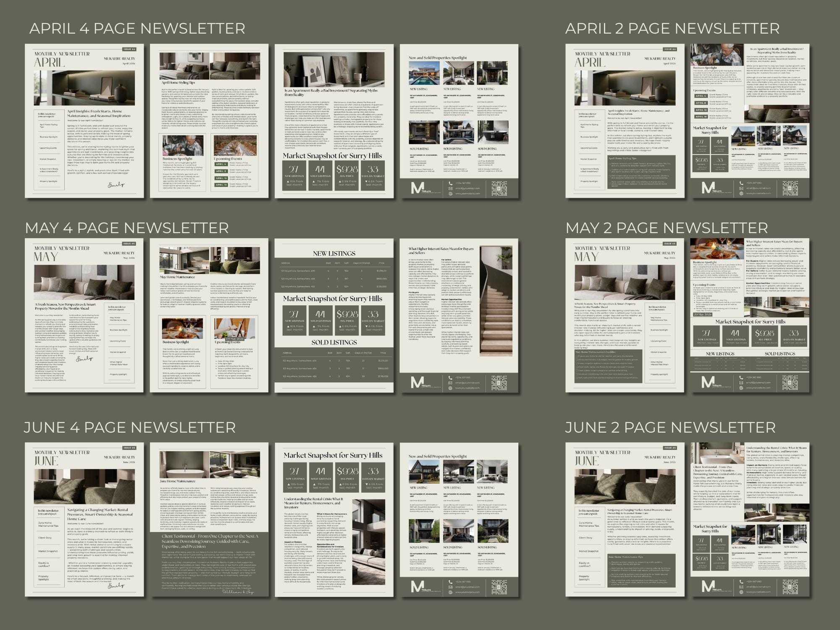Click the QR code on June 4-page newsletter footer
This screenshot has width=840, height=630.
[499, 587]
